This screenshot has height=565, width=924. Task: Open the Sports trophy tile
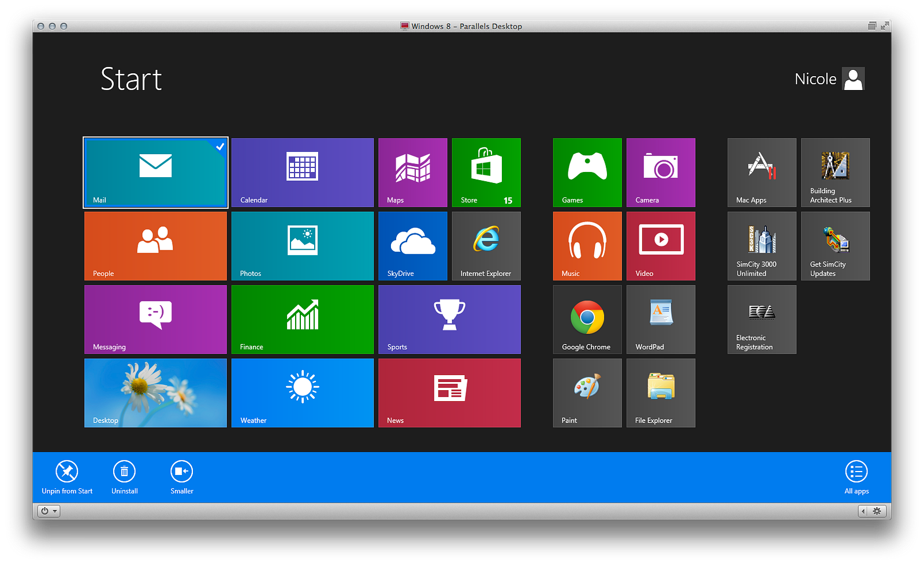(x=449, y=319)
